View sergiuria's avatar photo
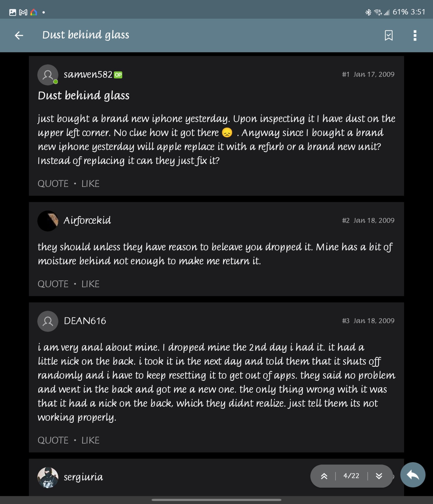 pos(48,477)
